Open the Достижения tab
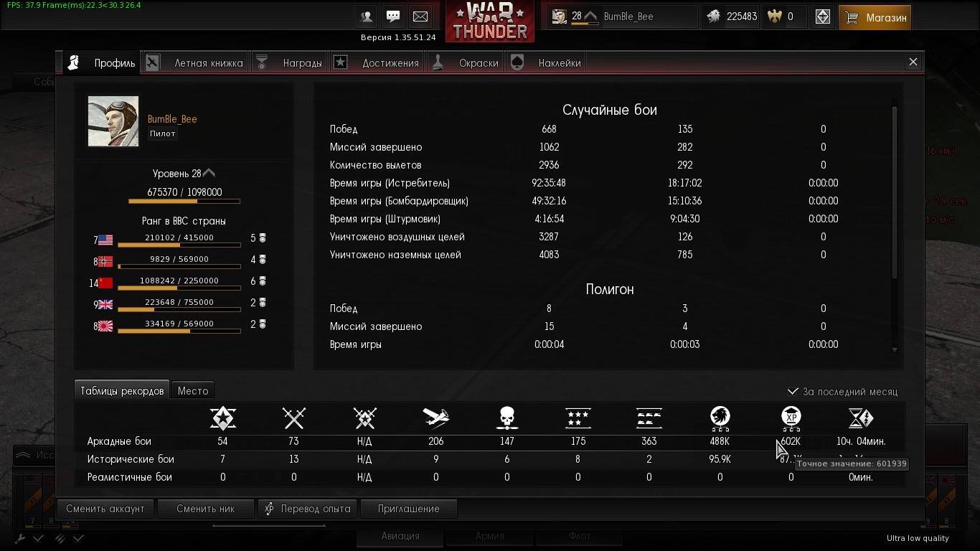The width and height of the screenshot is (980, 551). coord(377,63)
